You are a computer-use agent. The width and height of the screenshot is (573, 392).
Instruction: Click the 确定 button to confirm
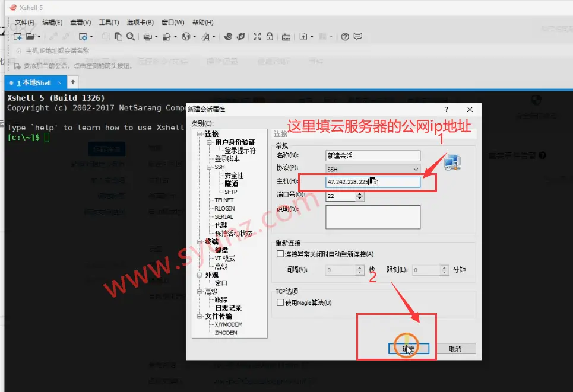click(x=407, y=348)
